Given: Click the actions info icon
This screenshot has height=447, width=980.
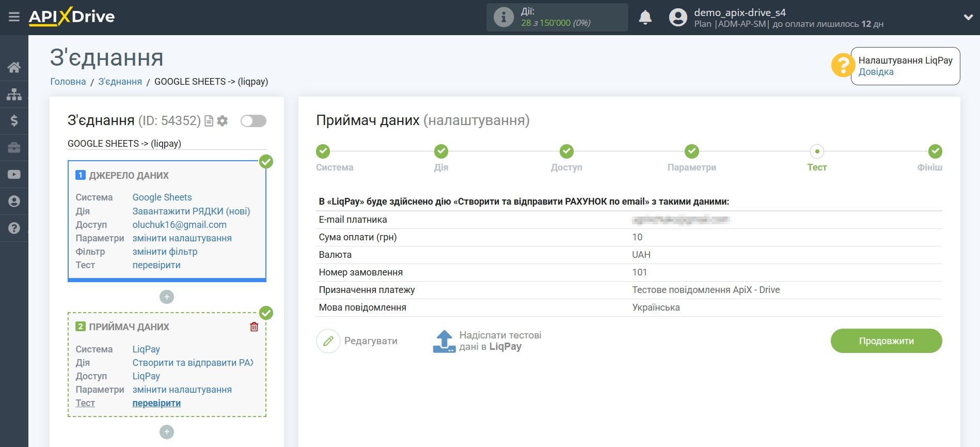Looking at the screenshot, I should click(x=503, y=18).
